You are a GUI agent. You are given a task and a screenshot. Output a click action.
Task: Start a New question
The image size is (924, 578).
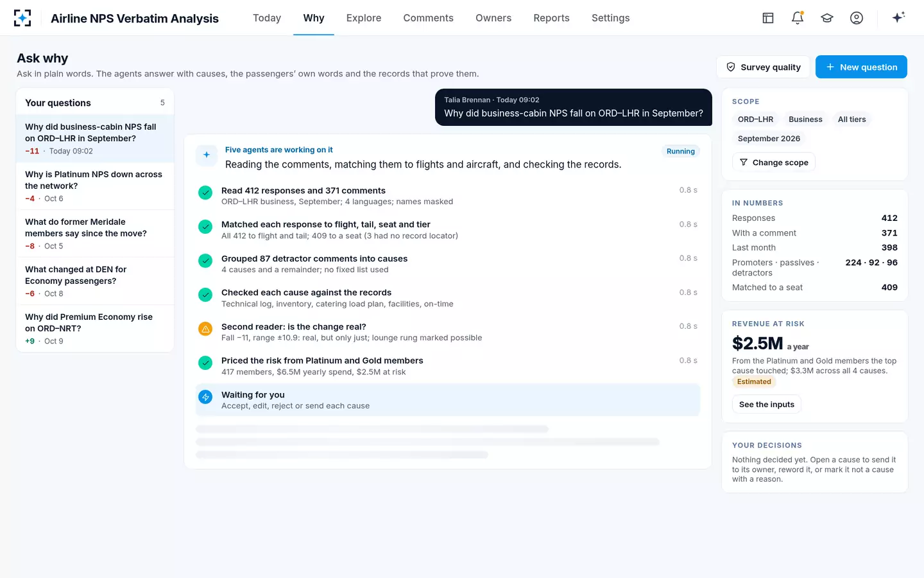(x=861, y=67)
